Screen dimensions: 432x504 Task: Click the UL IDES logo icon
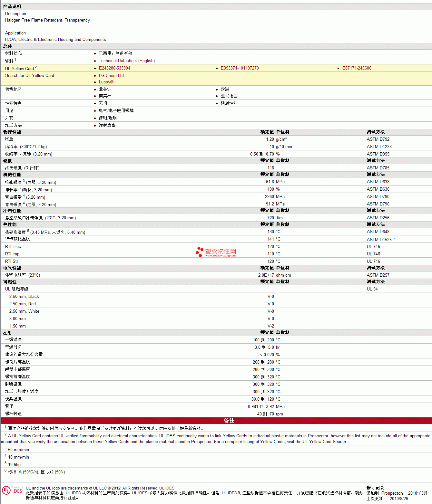coord(12,490)
